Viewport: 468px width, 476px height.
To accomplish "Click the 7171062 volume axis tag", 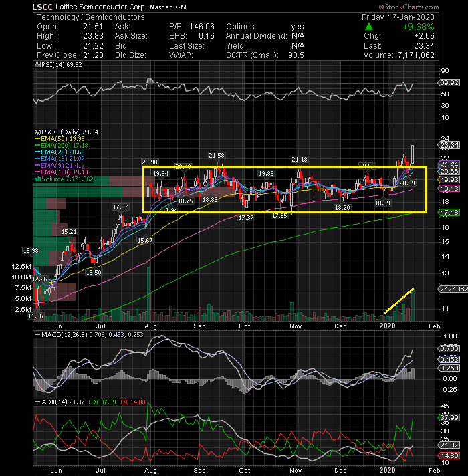I will pyautogui.click(x=453, y=289).
